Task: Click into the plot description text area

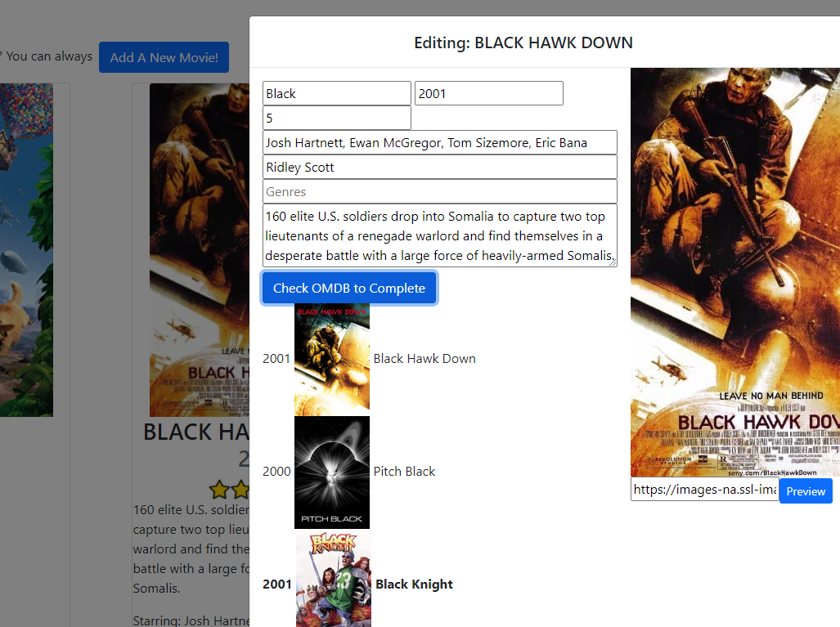Action: click(x=439, y=235)
